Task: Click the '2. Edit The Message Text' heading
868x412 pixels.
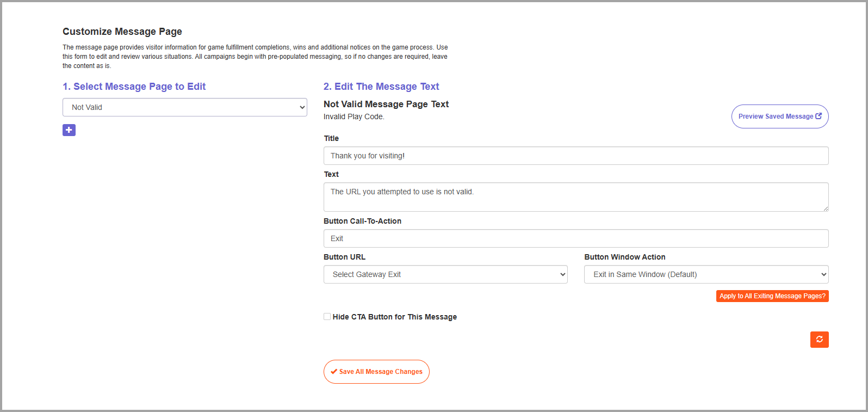Action: tap(381, 87)
